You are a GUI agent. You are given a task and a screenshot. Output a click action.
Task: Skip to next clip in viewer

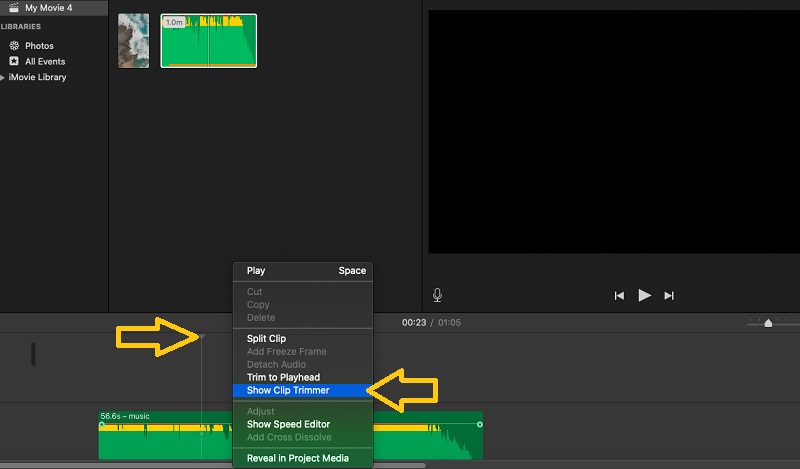tap(669, 295)
